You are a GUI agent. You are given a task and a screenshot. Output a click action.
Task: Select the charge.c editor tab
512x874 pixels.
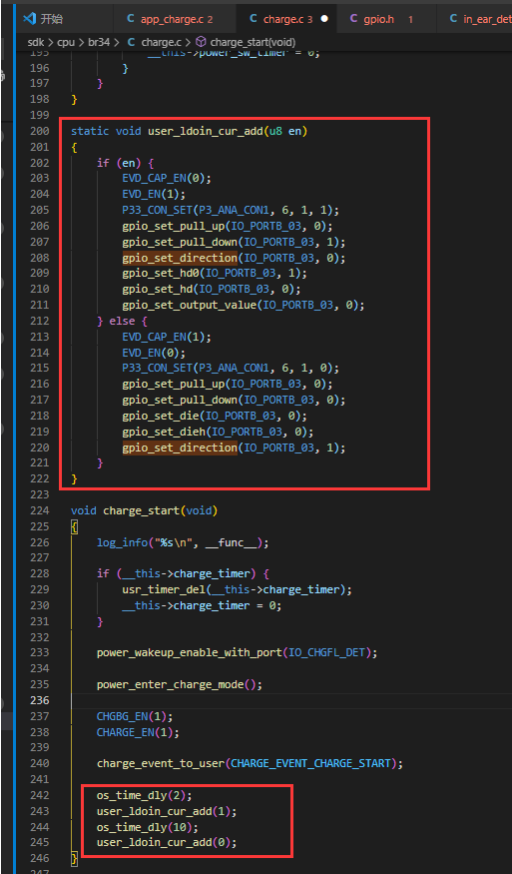coord(287,19)
